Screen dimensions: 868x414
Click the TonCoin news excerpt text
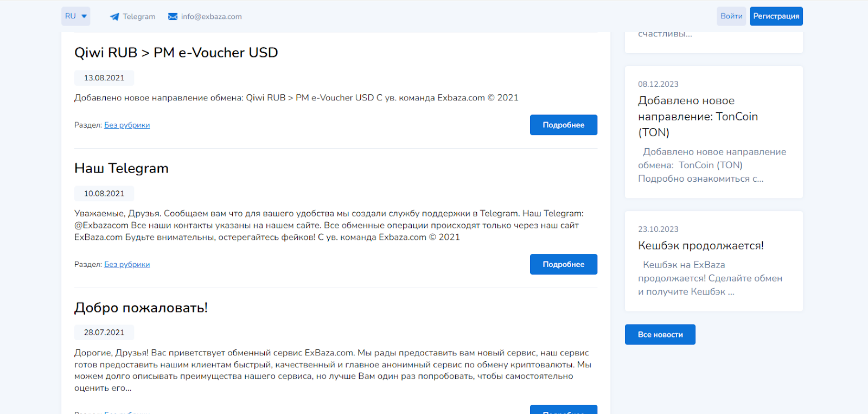pos(712,165)
